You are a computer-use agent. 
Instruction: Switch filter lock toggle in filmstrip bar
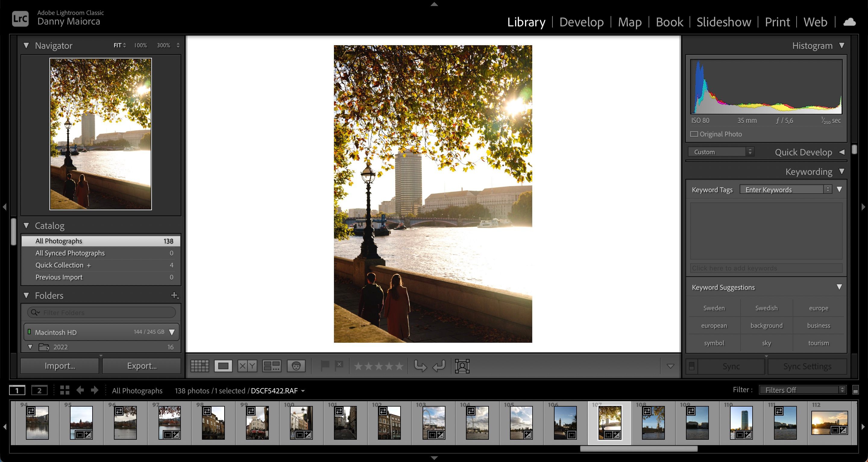tap(855, 390)
